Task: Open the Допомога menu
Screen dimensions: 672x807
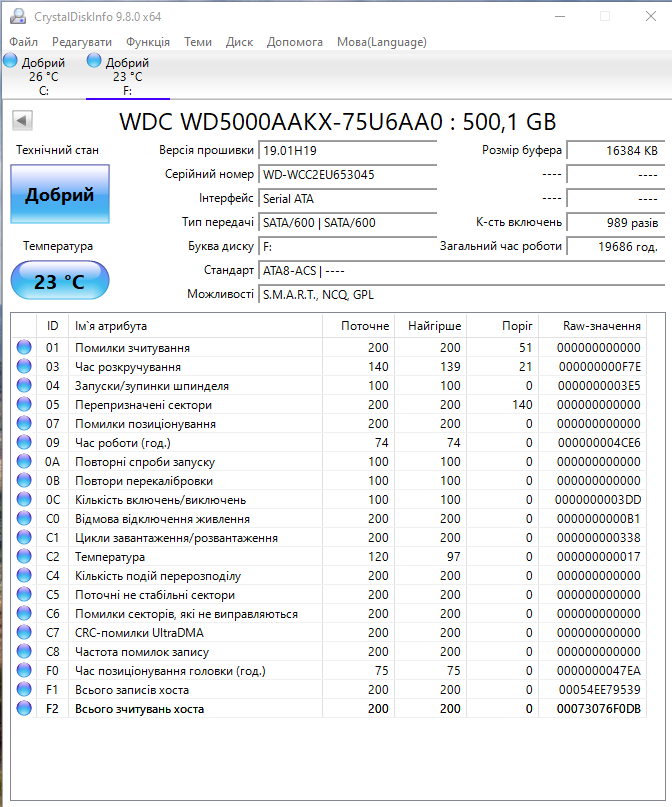Action: tap(295, 42)
